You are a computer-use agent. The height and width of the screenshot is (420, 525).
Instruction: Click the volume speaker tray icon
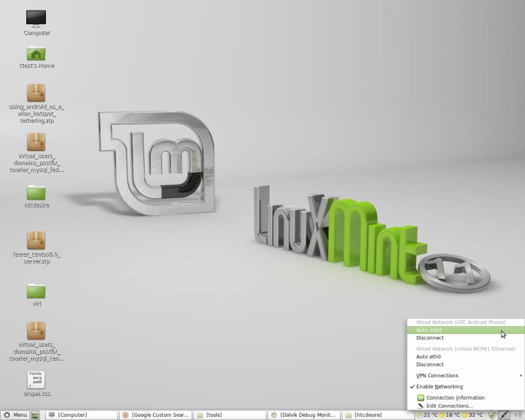coord(517,415)
